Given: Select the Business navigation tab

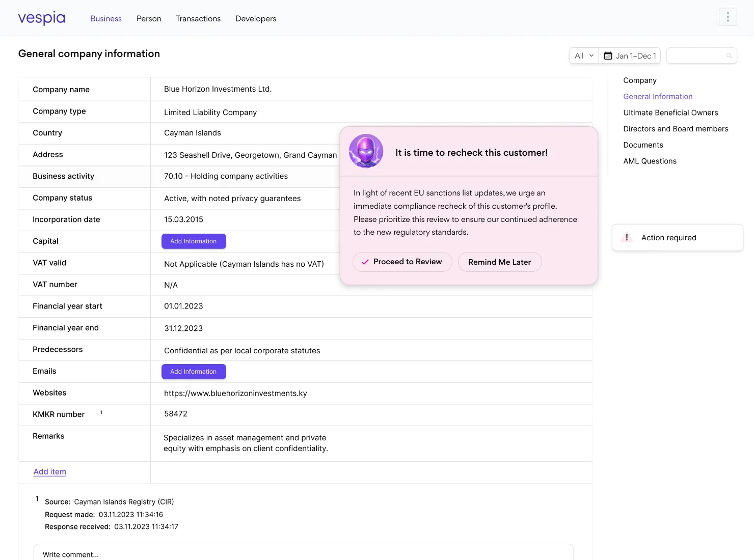Looking at the screenshot, I should pyautogui.click(x=105, y=18).
